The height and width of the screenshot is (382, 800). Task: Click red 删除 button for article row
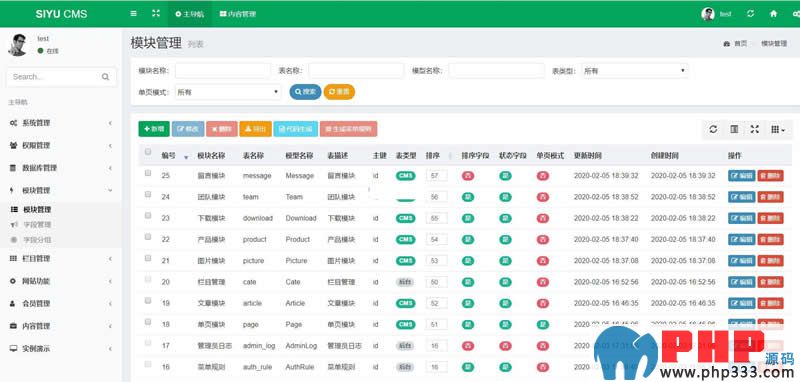770,303
